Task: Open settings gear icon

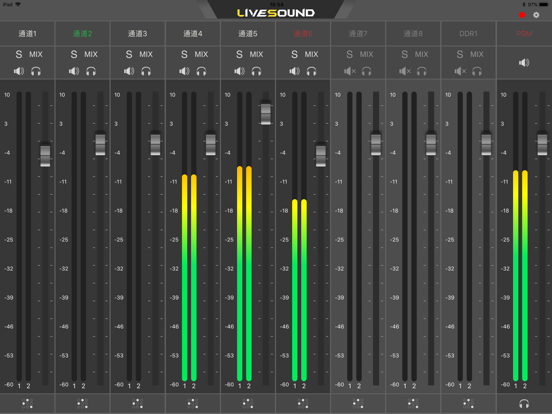Action: (536, 15)
